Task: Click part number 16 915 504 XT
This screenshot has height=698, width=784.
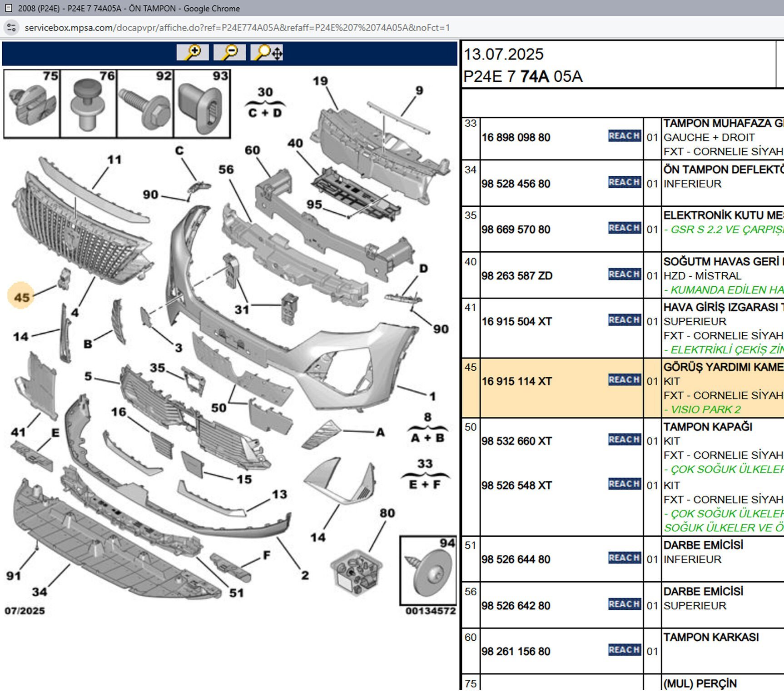Action: [x=516, y=322]
